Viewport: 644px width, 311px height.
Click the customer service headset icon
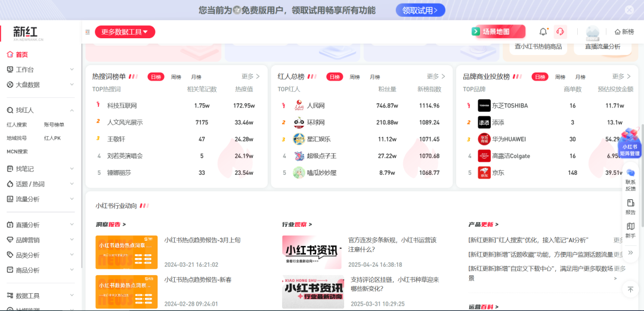coord(560,32)
